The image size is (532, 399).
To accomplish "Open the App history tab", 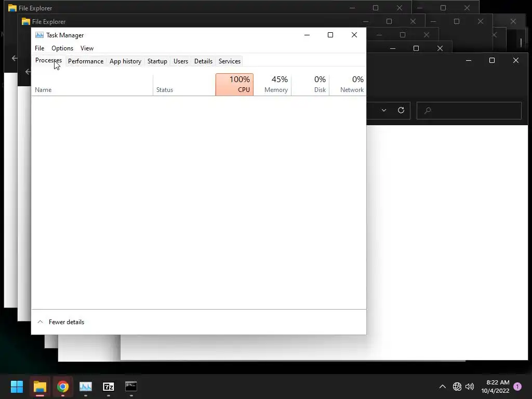I will pyautogui.click(x=125, y=61).
